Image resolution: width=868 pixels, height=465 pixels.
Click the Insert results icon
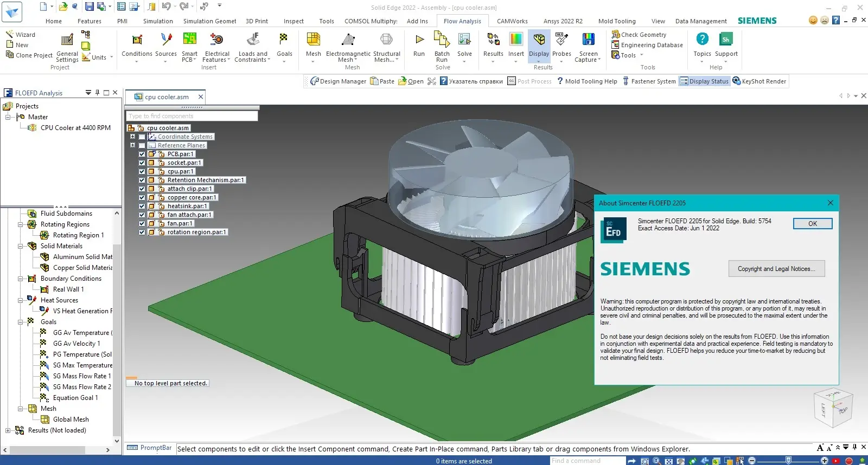516,39
